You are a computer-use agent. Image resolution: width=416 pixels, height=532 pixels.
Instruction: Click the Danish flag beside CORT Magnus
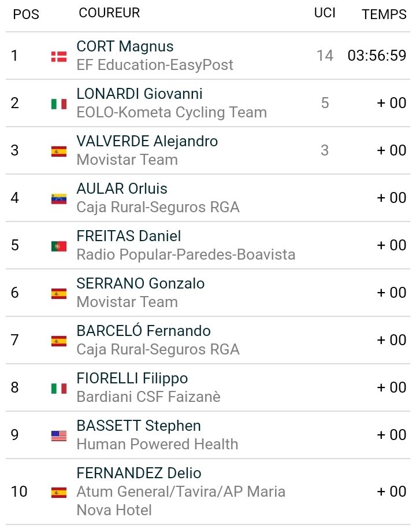coord(59,56)
